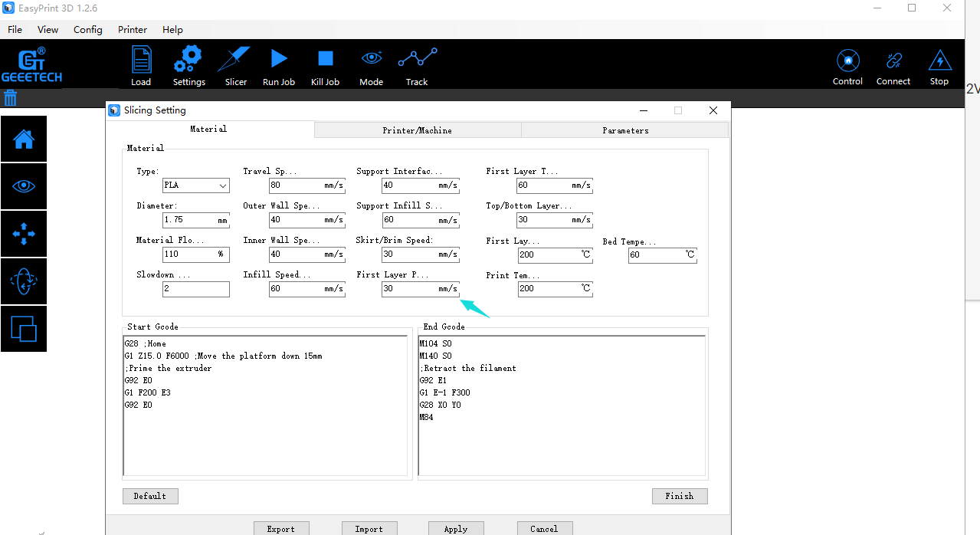Image resolution: width=980 pixels, height=535 pixels.
Task: Click the Slicer icon
Action: coord(235,59)
